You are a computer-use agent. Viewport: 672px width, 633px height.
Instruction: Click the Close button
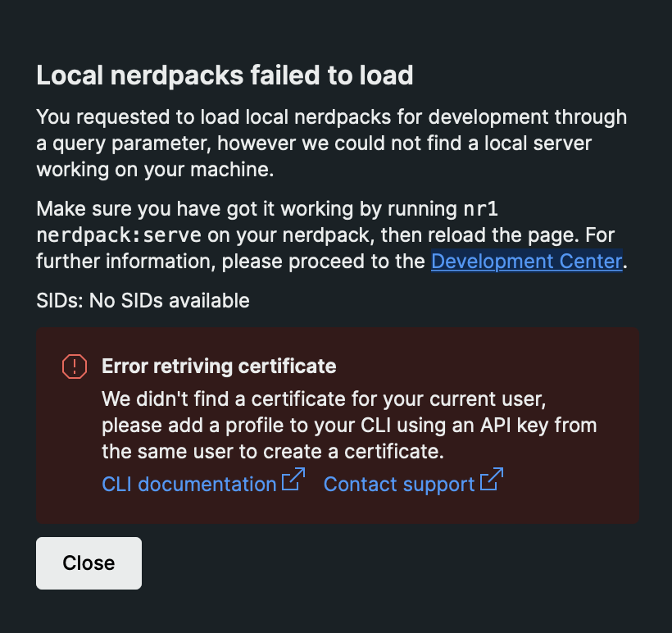coord(89,563)
